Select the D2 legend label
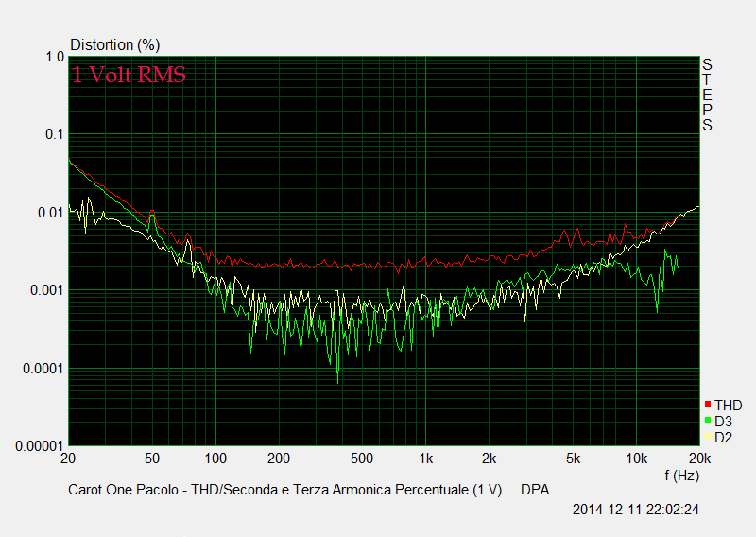 (x=723, y=436)
